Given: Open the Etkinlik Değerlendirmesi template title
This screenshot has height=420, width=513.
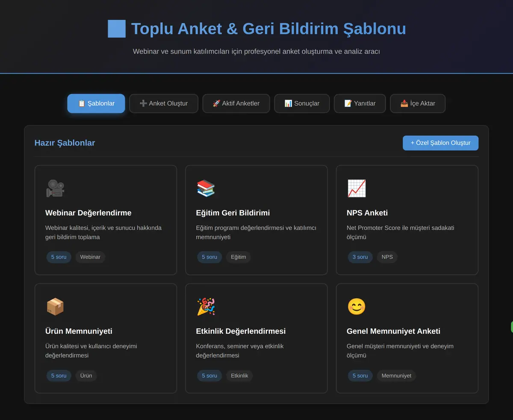Looking at the screenshot, I should [x=241, y=331].
